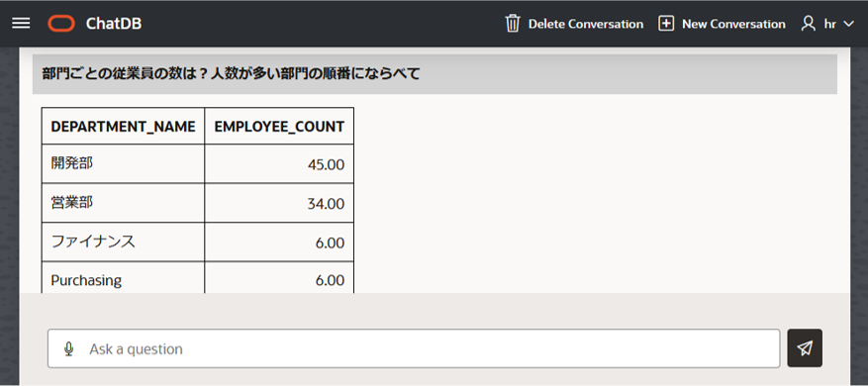Image resolution: width=868 pixels, height=386 pixels.
Task: Click the user profile icon
Action: coord(809,24)
